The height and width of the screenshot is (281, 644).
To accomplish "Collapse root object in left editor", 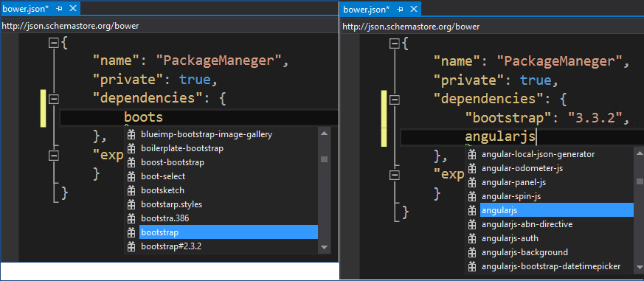I will click(53, 43).
